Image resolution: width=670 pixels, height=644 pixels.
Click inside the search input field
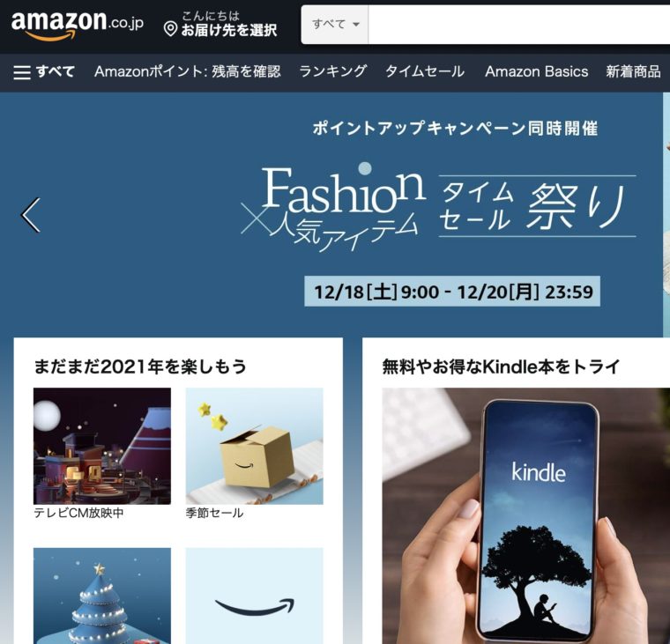tap(518, 25)
